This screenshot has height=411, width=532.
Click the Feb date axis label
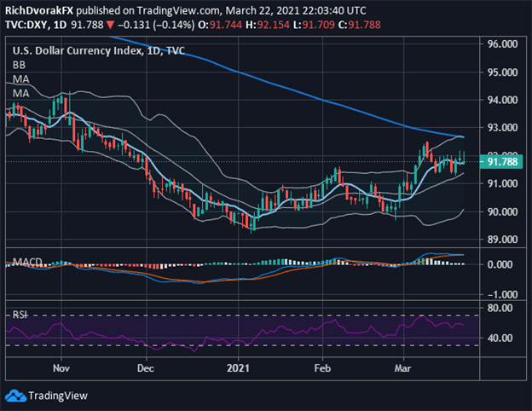click(x=322, y=368)
